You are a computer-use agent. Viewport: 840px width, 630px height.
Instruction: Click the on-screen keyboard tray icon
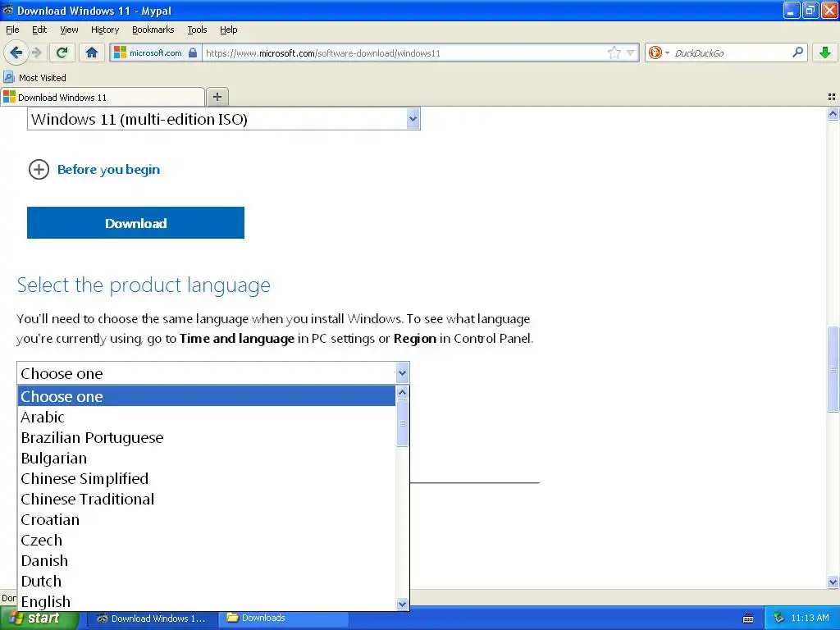(x=748, y=619)
